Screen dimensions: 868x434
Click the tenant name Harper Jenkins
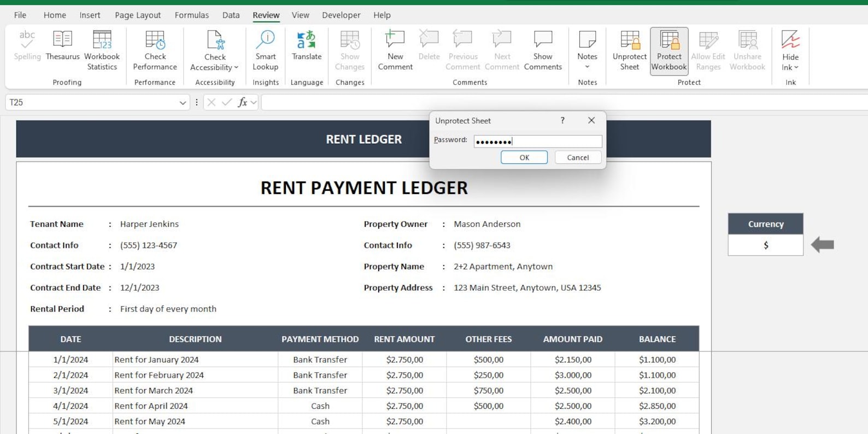(149, 224)
